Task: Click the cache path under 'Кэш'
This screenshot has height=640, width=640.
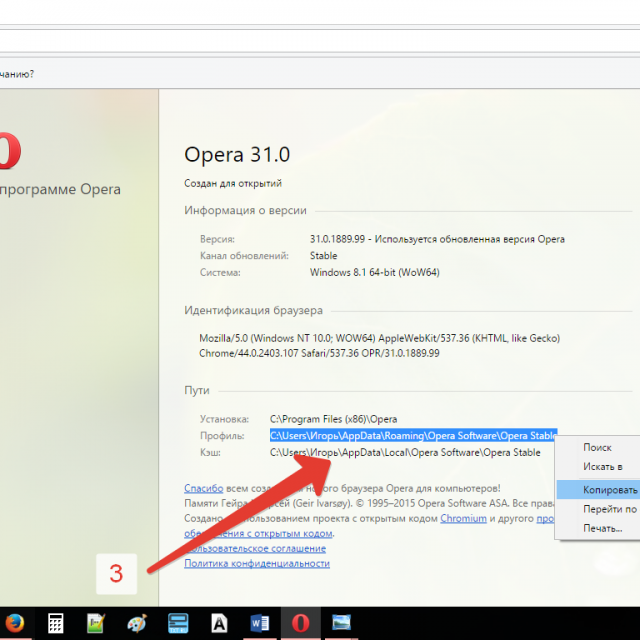Action: tap(405, 452)
